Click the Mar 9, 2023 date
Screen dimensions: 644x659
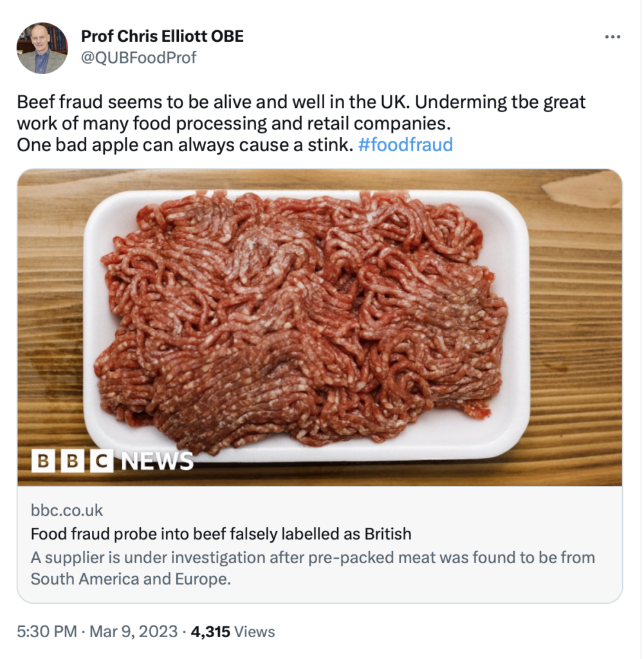(134, 632)
